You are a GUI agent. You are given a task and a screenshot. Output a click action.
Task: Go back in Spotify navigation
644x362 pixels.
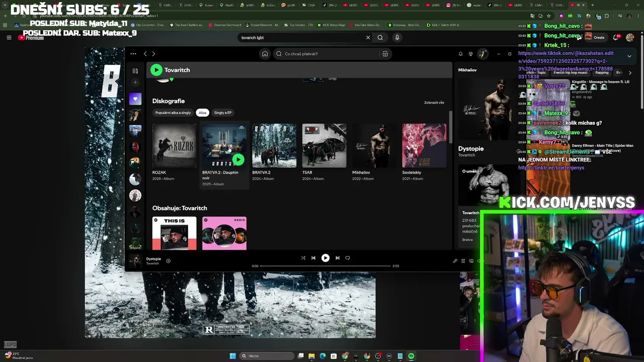[x=145, y=54]
